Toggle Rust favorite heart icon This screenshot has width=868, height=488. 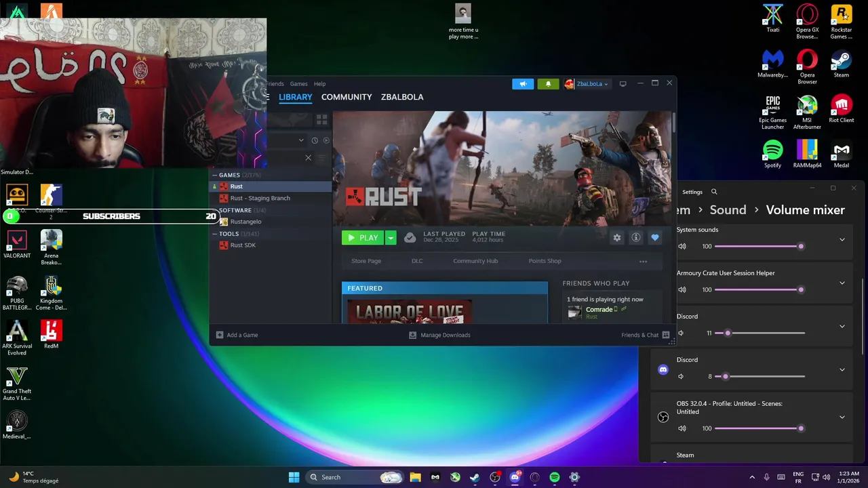(x=654, y=237)
